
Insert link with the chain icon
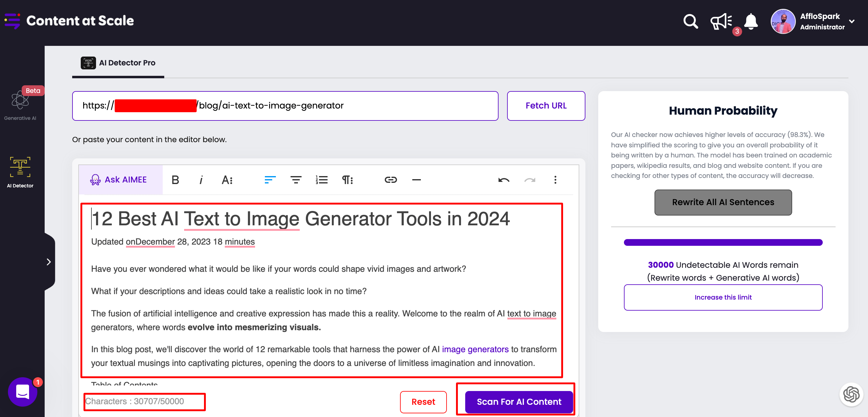coord(391,180)
